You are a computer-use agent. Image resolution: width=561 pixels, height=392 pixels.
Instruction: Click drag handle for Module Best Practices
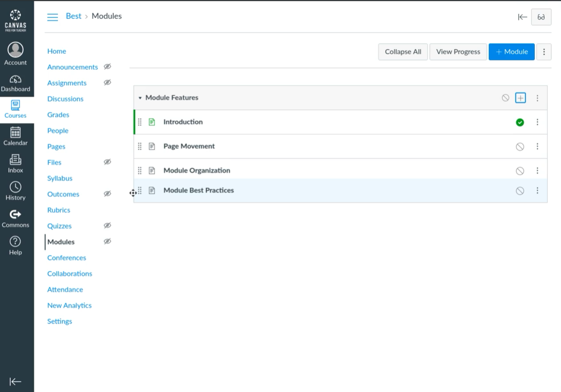coord(140,191)
